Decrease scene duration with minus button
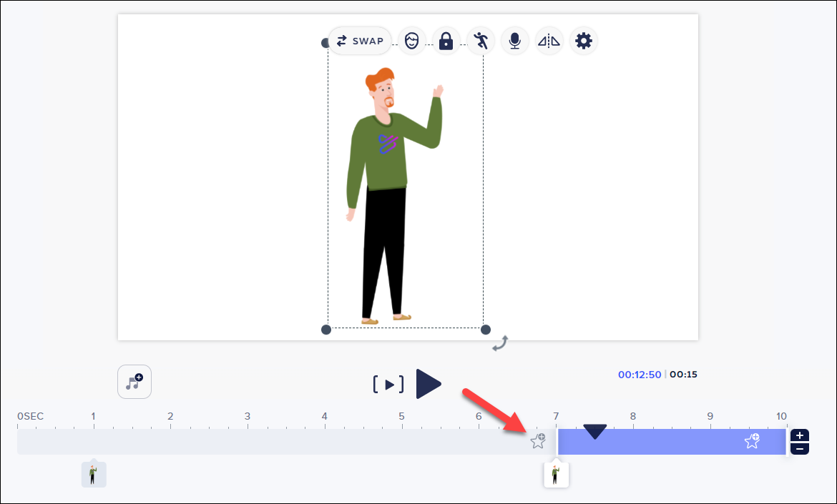The width and height of the screenshot is (837, 504). [801, 448]
